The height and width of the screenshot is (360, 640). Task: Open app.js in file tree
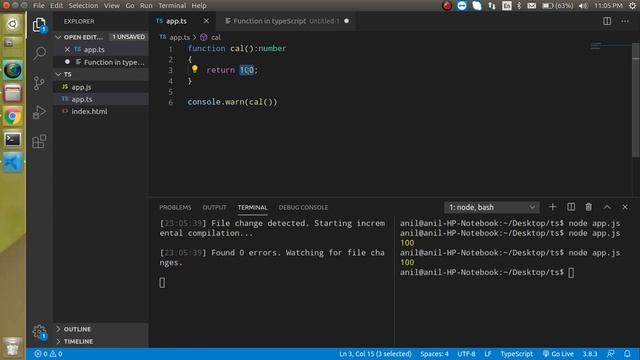point(101,87)
